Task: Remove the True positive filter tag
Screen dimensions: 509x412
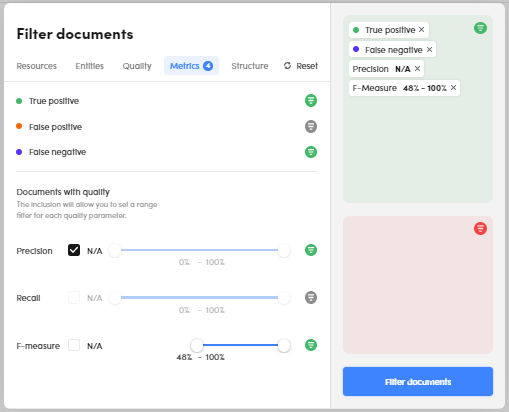Action: pyautogui.click(x=421, y=30)
